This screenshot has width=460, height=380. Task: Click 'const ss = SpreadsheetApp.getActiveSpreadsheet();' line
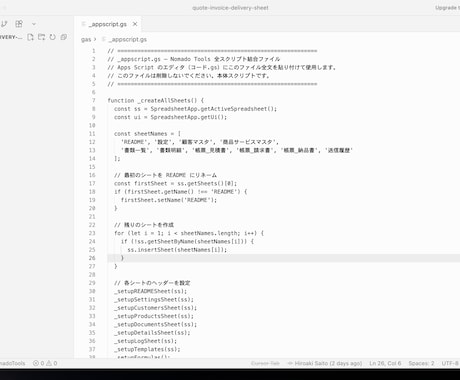(195, 109)
